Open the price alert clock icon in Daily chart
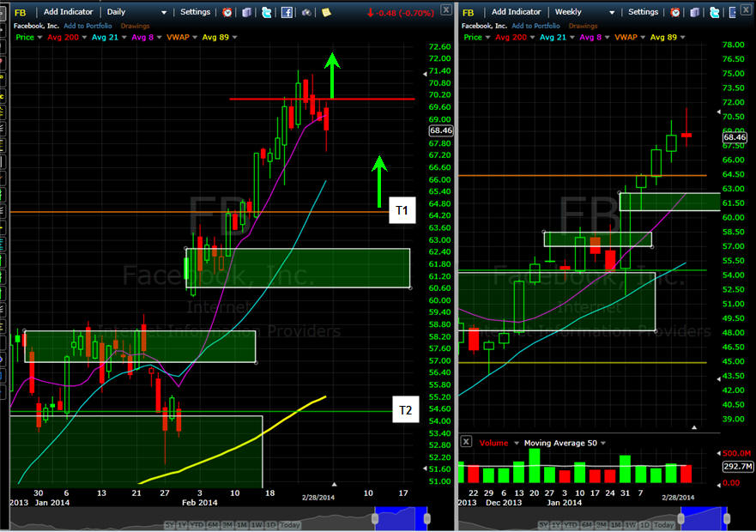The height and width of the screenshot is (532, 756). [x=227, y=12]
